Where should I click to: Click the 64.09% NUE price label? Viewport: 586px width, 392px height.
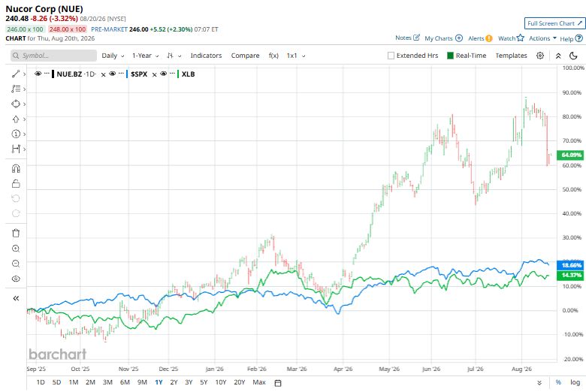(x=571, y=155)
